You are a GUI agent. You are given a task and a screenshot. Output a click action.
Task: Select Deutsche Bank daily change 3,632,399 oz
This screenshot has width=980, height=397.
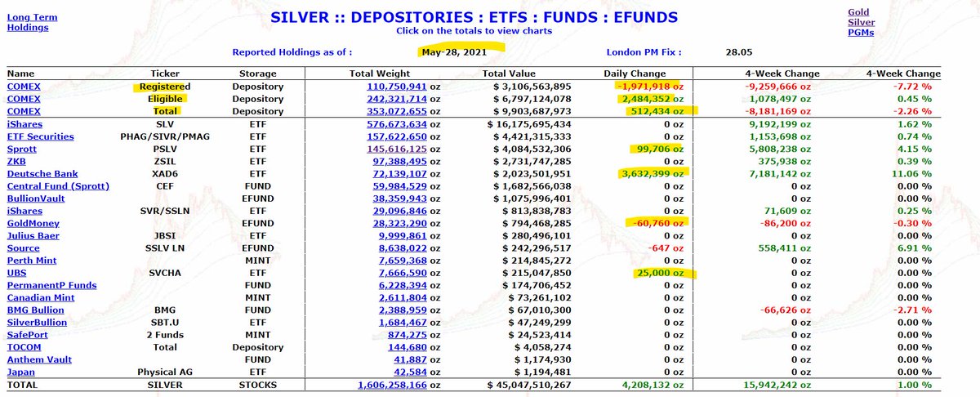tap(654, 174)
